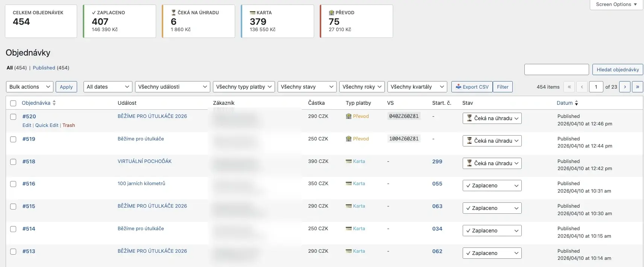Open the Všechny události dropdown
Screen dimensions: 644x267
[173, 87]
